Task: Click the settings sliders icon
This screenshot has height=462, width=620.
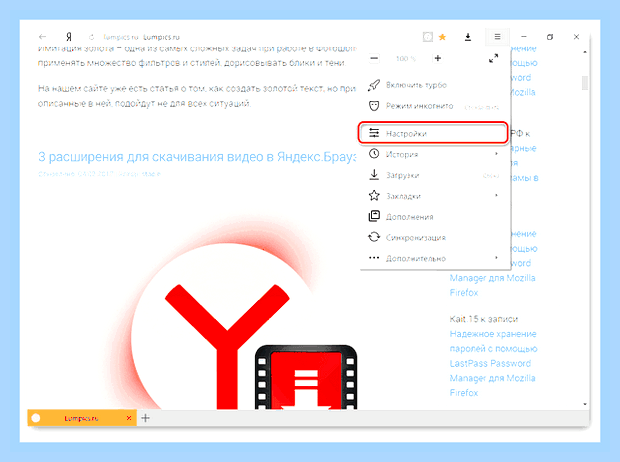Action: tap(374, 133)
